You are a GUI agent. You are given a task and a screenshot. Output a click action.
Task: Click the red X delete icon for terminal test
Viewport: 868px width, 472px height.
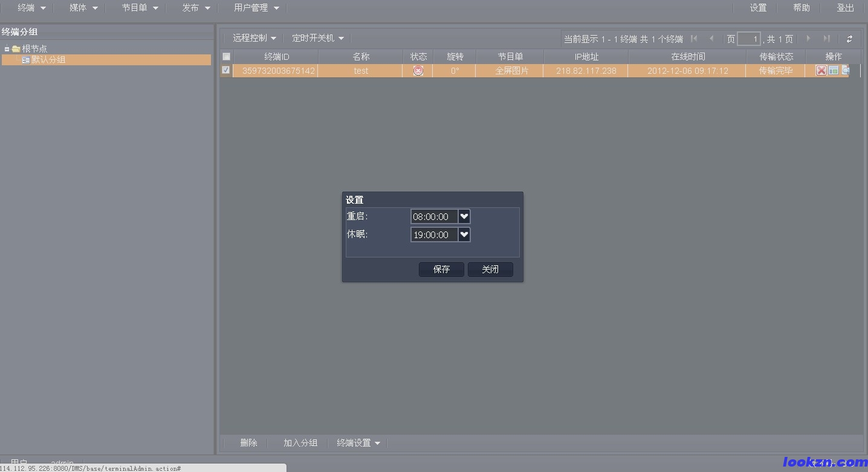[821, 70]
